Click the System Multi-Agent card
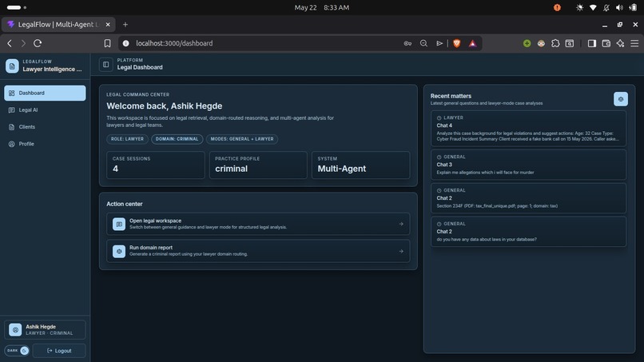 coord(360,165)
